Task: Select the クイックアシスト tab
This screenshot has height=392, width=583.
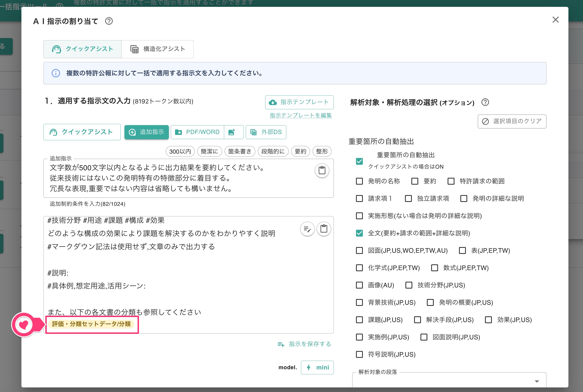Action: pyautogui.click(x=82, y=49)
